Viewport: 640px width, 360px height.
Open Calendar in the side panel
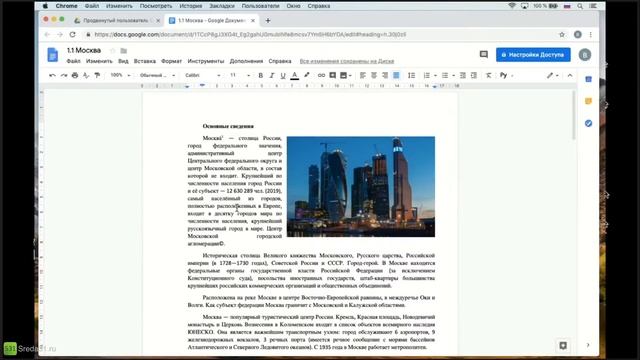pos(588,79)
